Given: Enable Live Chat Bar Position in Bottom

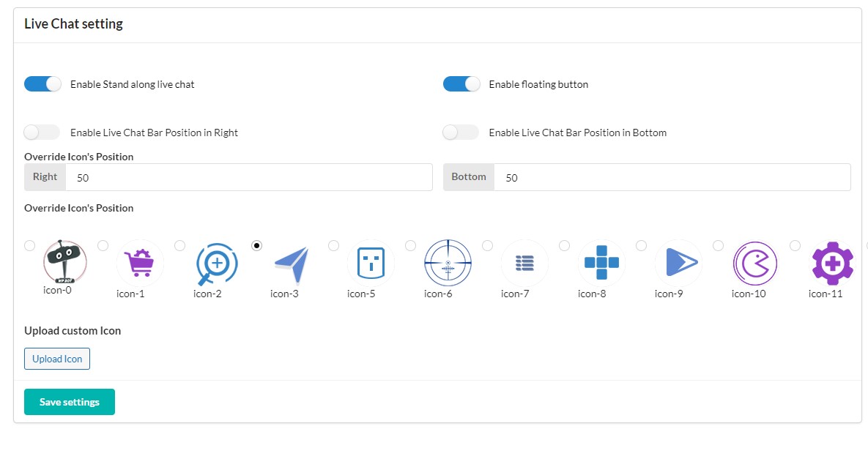Looking at the screenshot, I should [461, 133].
